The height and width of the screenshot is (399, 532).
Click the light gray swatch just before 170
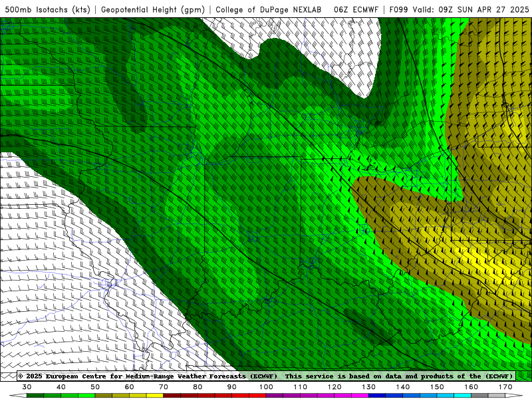click(497, 395)
